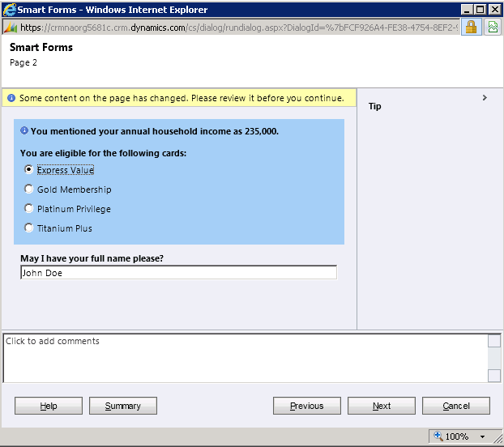Click the Dynamics CRM site icon in address bar
Viewport: 504px width, 447px height.
click(10, 27)
